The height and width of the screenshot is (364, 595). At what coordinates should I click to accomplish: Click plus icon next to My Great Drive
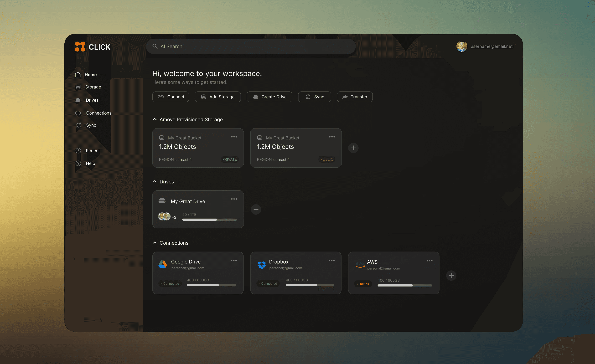pyautogui.click(x=256, y=209)
